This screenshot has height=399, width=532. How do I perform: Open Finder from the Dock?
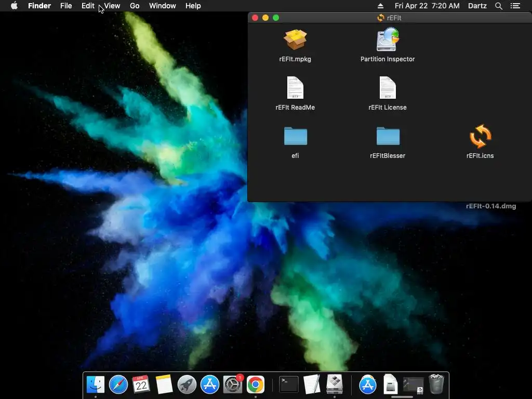[96, 384]
